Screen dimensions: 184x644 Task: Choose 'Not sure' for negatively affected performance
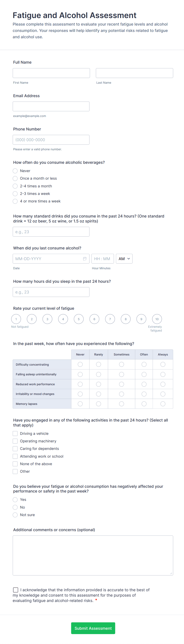15,515
